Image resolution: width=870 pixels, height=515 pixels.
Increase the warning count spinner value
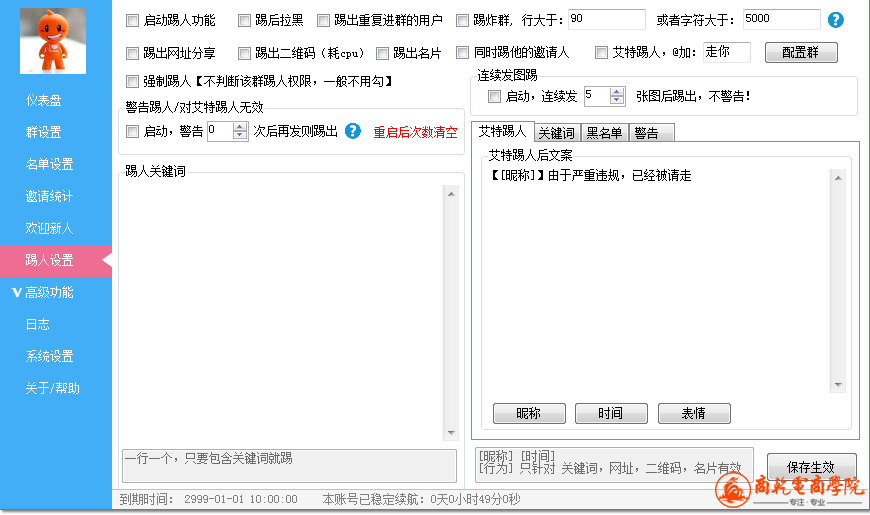[240, 126]
